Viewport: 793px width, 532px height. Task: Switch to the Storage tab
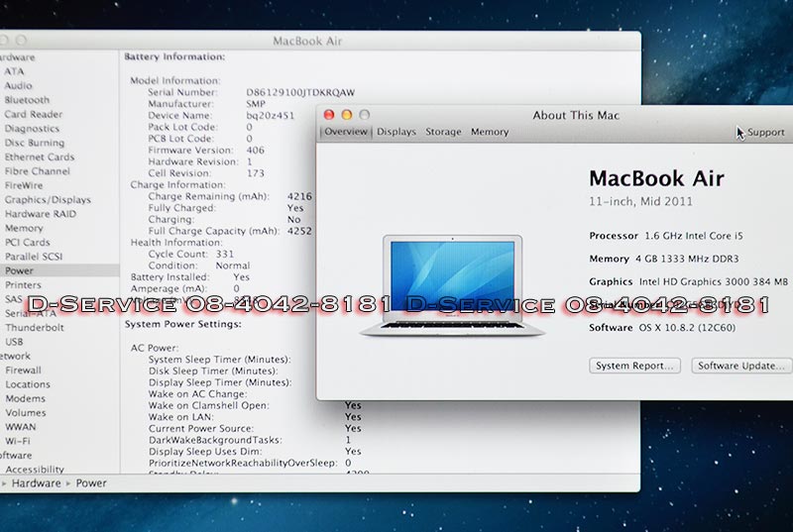[443, 132]
